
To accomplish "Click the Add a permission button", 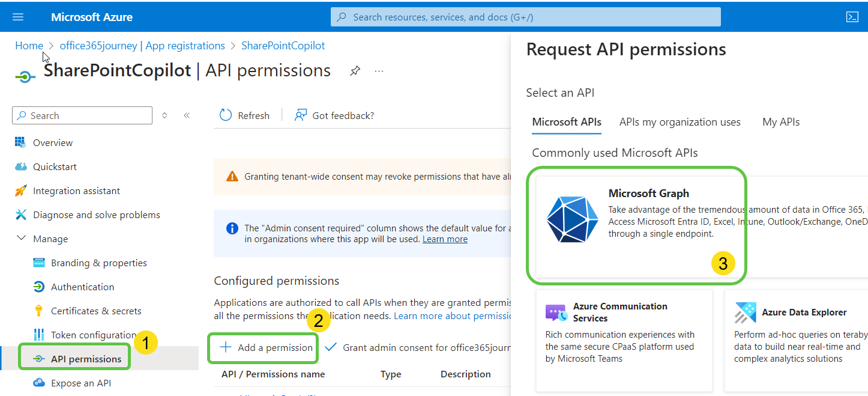I will click(x=263, y=347).
